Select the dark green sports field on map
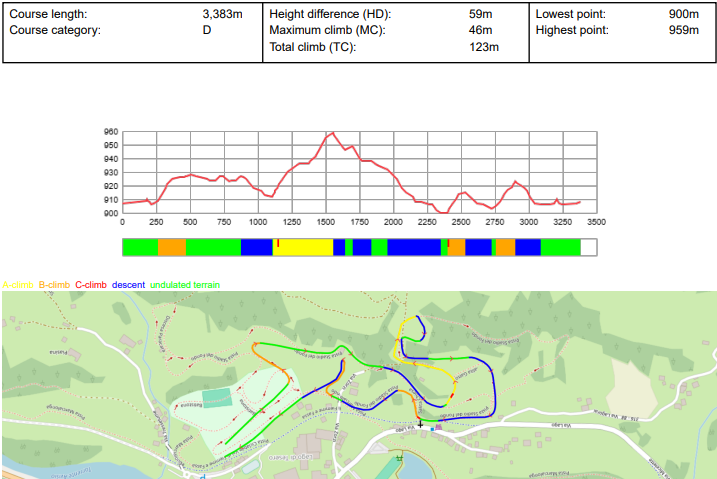717x479 pixels. pyautogui.click(x=216, y=397)
